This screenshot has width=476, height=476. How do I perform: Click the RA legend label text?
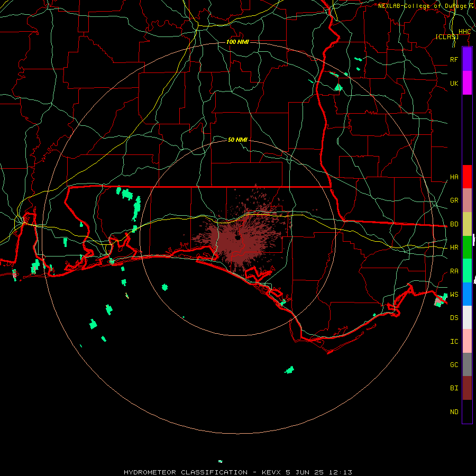[x=454, y=271]
